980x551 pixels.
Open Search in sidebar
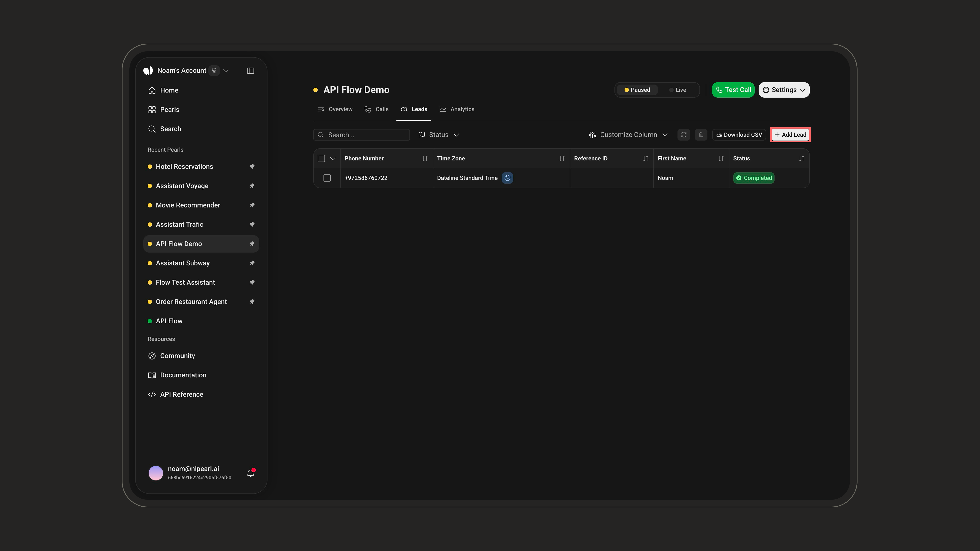pyautogui.click(x=201, y=129)
